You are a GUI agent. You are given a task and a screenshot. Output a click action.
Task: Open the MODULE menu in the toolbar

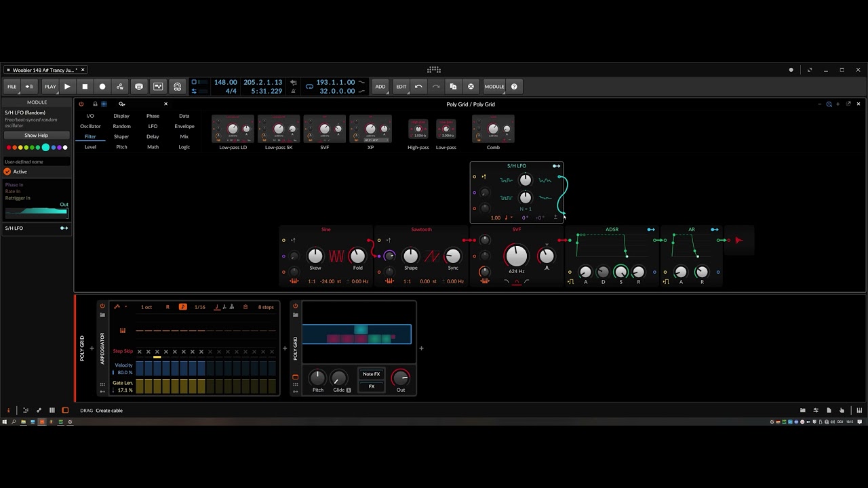tap(494, 86)
